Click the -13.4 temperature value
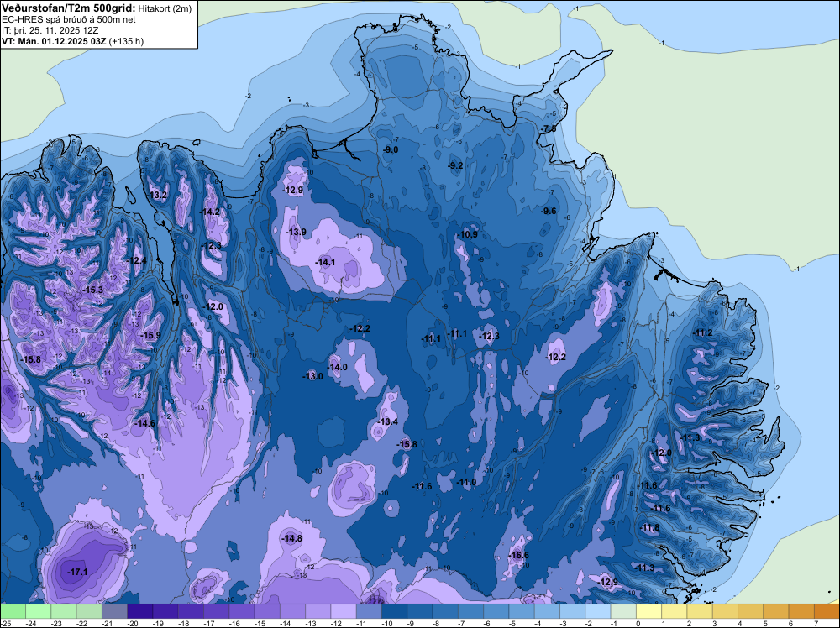The width and height of the screenshot is (840, 628). [x=388, y=421]
